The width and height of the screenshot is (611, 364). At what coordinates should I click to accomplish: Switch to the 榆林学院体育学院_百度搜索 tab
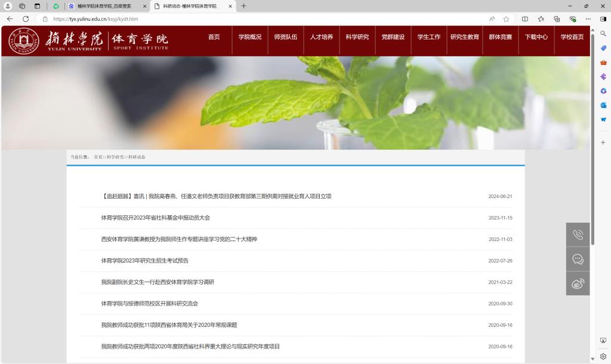click(x=104, y=6)
